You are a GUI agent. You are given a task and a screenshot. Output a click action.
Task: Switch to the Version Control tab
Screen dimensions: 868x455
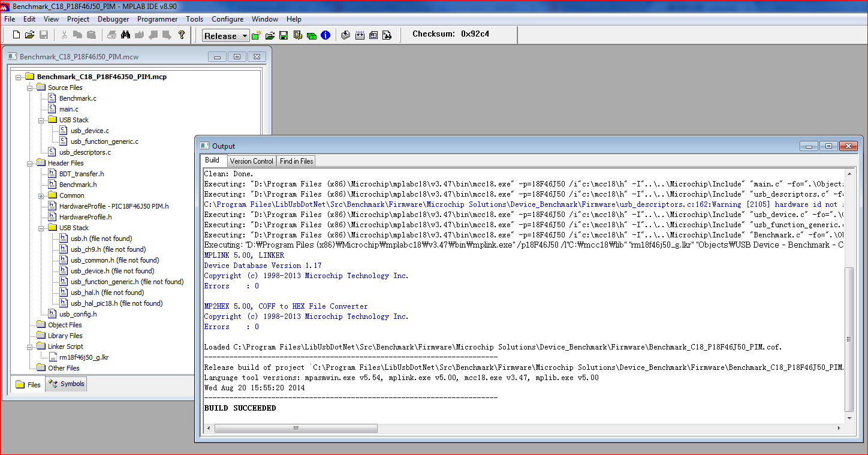pos(251,161)
